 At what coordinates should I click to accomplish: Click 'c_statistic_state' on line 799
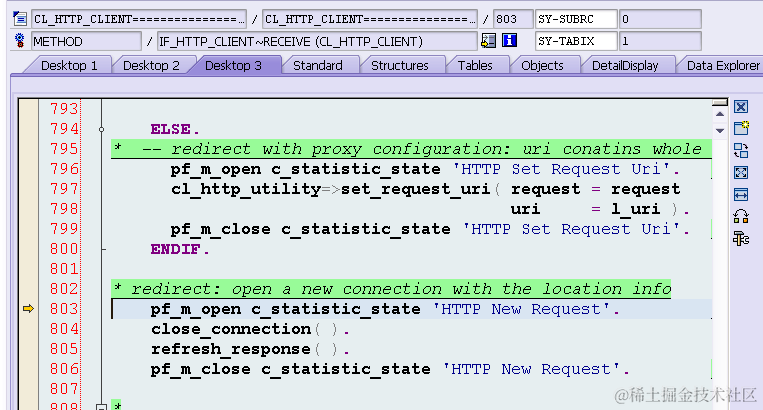click(x=366, y=229)
